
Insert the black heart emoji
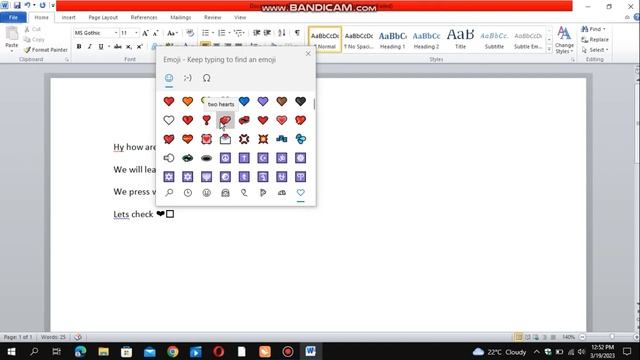(300, 101)
